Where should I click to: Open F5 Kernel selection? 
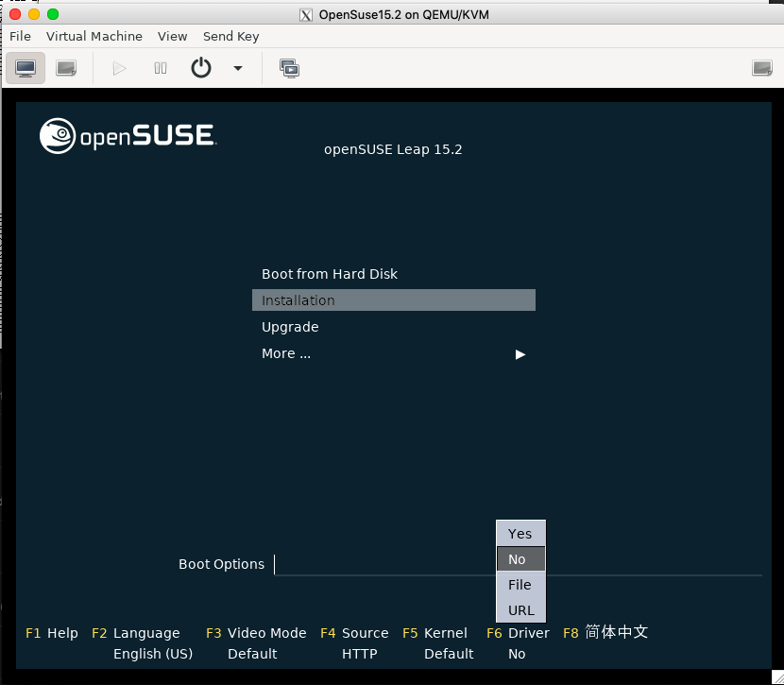[435, 633]
